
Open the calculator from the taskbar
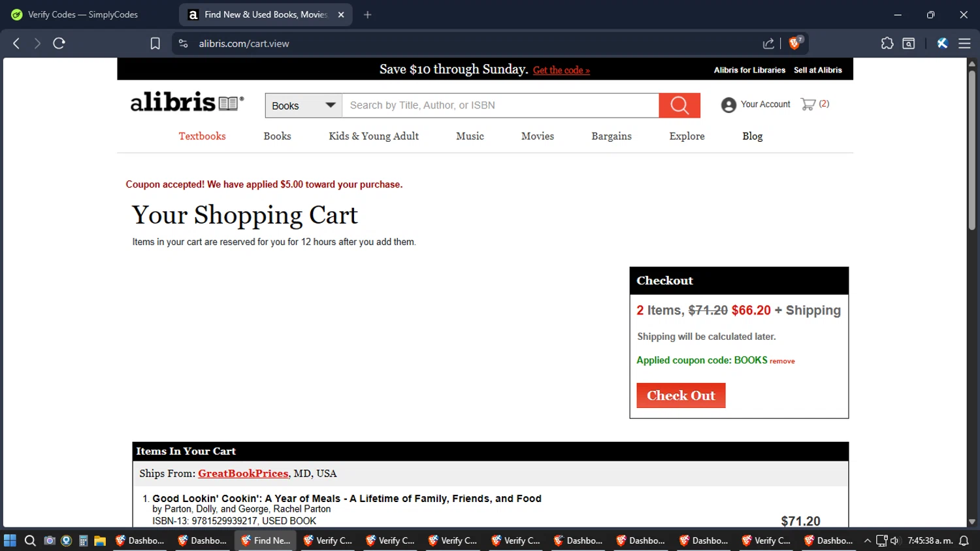point(83,541)
